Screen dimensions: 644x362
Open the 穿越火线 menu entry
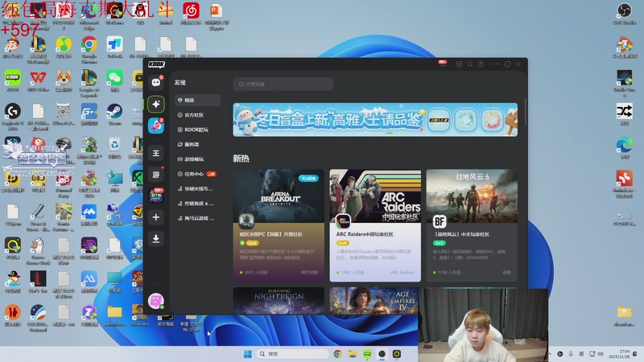[197, 189]
